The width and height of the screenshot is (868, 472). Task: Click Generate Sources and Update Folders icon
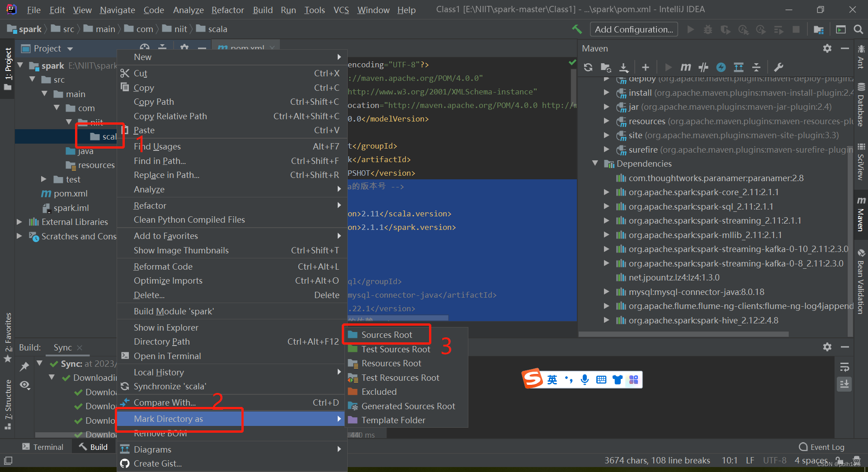click(606, 67)
